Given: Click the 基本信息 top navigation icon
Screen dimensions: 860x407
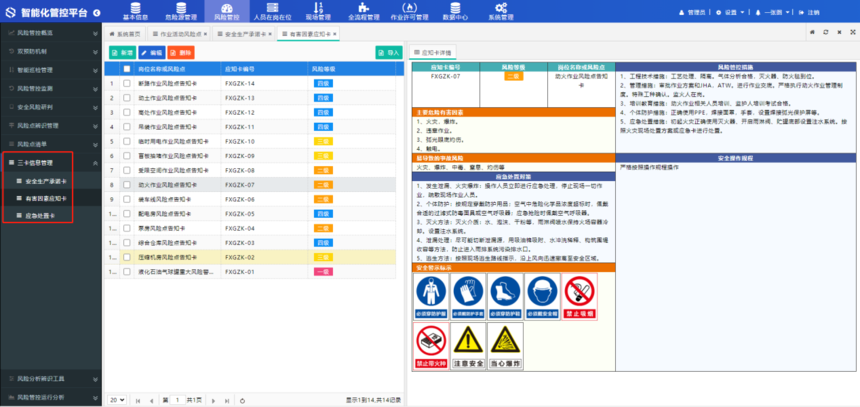Looking at the screenshot, I should 135,11.
